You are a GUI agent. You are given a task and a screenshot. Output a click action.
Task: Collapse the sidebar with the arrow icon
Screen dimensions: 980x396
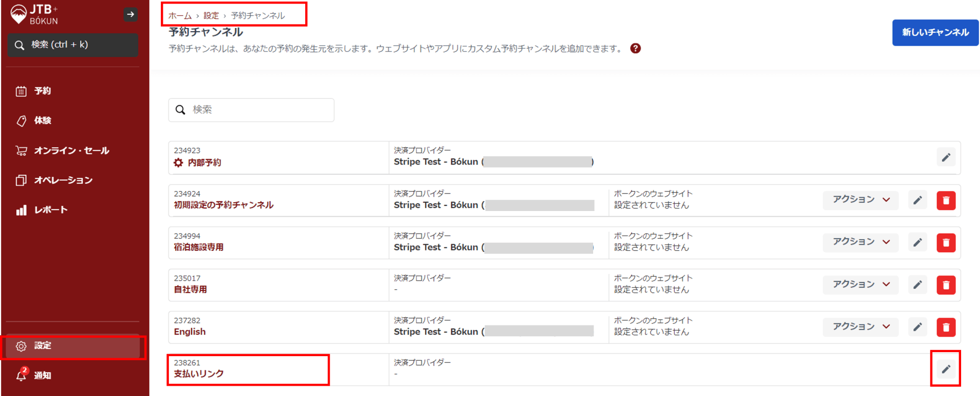pos(131,14)
